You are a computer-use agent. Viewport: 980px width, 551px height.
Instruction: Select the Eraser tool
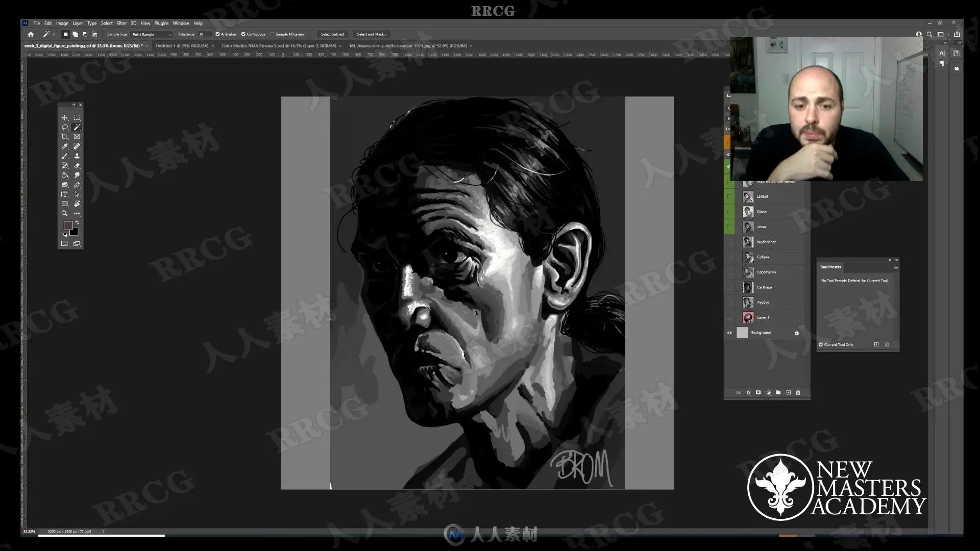pyautogui.click(x=77, y=166)
